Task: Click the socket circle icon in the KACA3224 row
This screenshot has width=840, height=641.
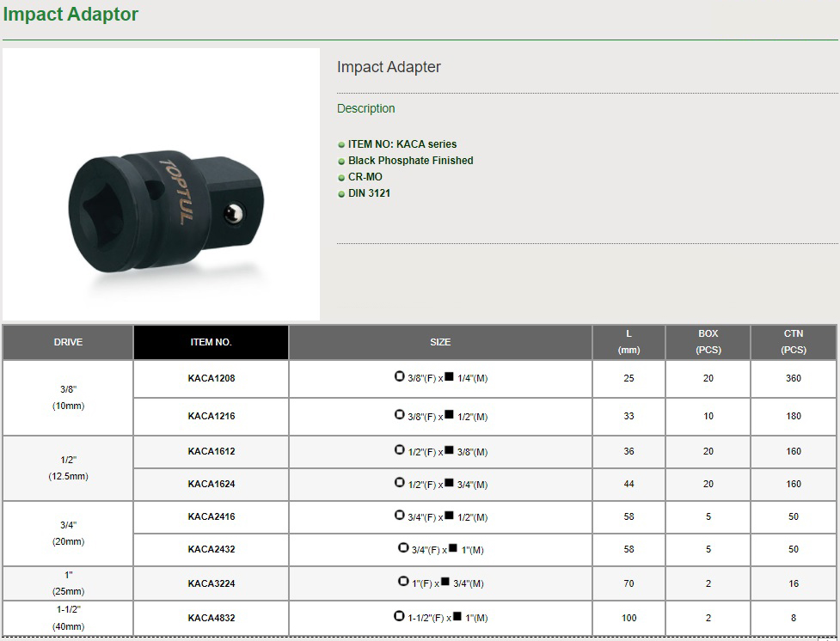Action: tap(402, 582)
